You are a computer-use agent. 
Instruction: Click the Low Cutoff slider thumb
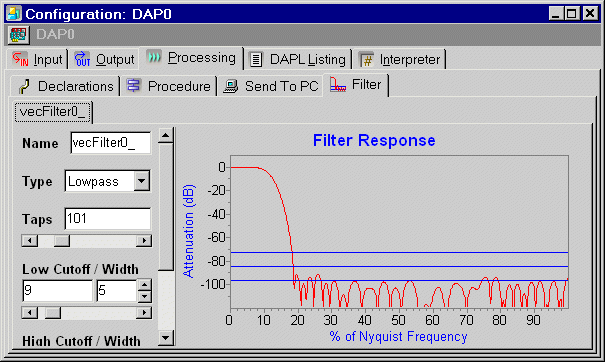[x=52, y=312]
